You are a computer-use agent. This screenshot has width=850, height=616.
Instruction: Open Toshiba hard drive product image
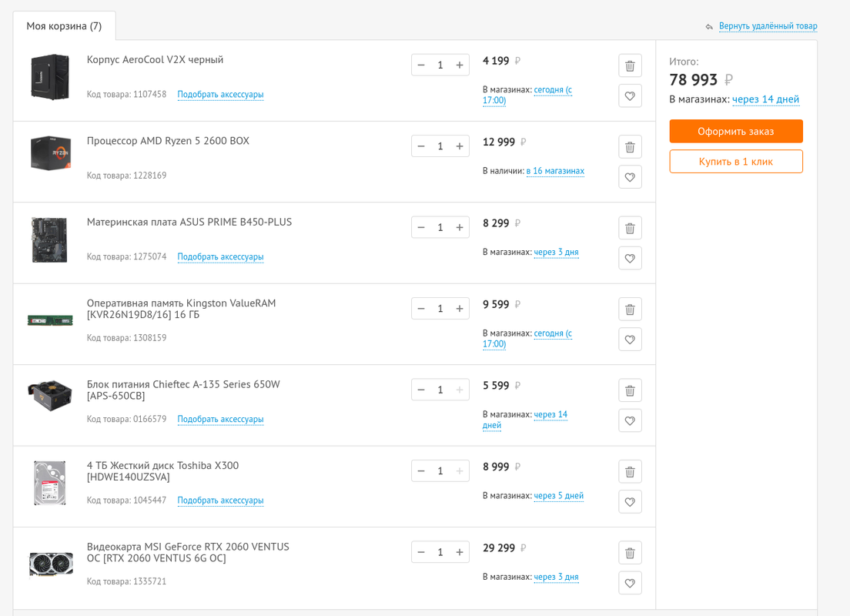click(50, 483)
